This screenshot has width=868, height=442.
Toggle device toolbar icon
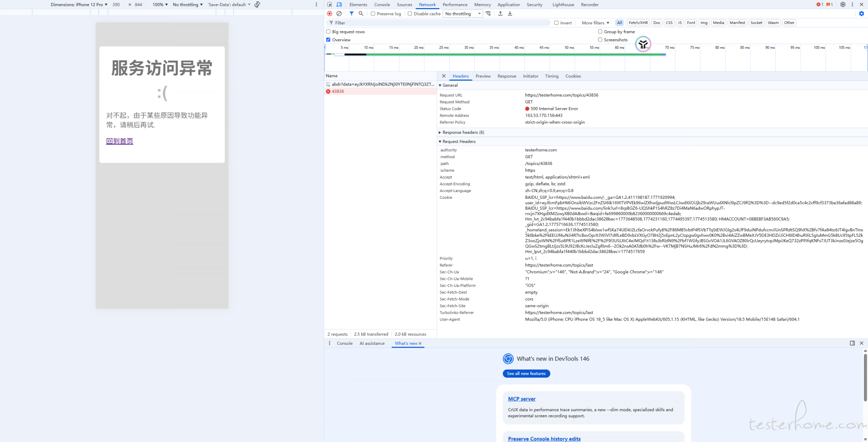pyautogui.click(x=339, y=5)
